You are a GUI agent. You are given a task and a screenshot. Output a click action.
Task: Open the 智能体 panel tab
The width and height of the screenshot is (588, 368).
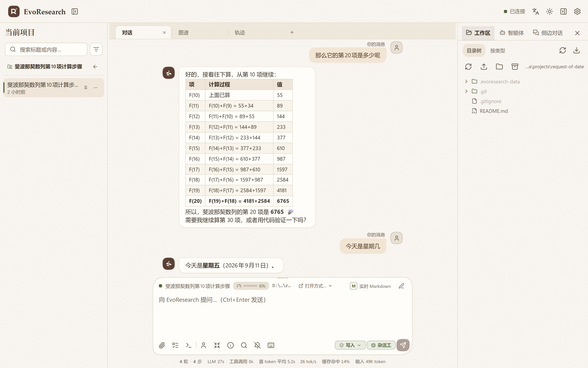512,33
